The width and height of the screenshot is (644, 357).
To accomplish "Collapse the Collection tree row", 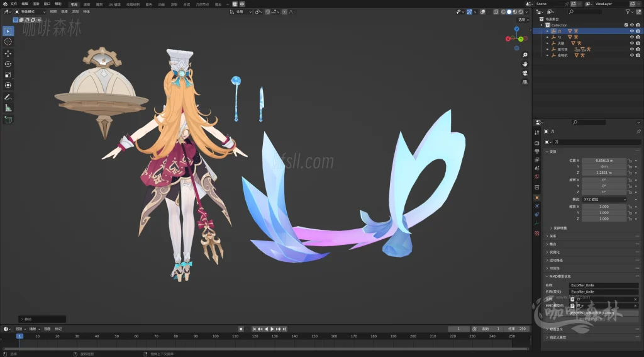I will (541, 25).
